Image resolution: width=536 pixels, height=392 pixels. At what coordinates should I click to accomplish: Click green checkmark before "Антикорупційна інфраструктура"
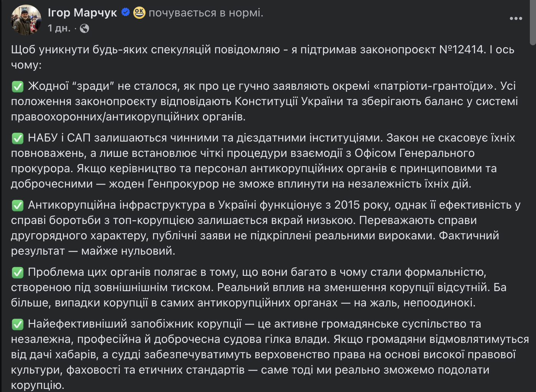18,205
